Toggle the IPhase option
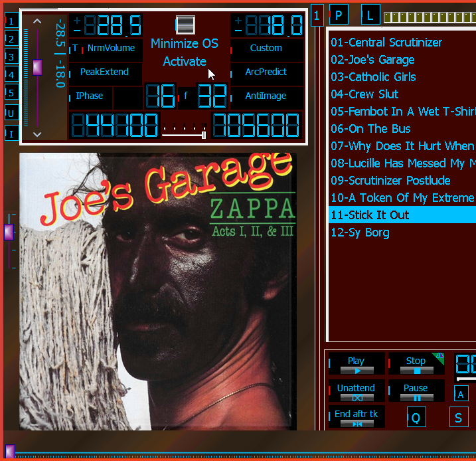Screen dimensions: 476x461 pos(90,98)
